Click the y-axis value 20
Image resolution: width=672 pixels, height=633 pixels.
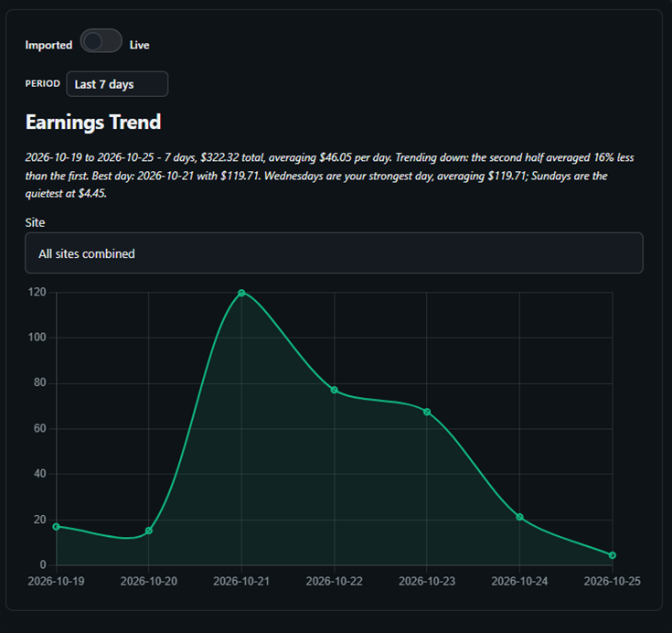40,520
